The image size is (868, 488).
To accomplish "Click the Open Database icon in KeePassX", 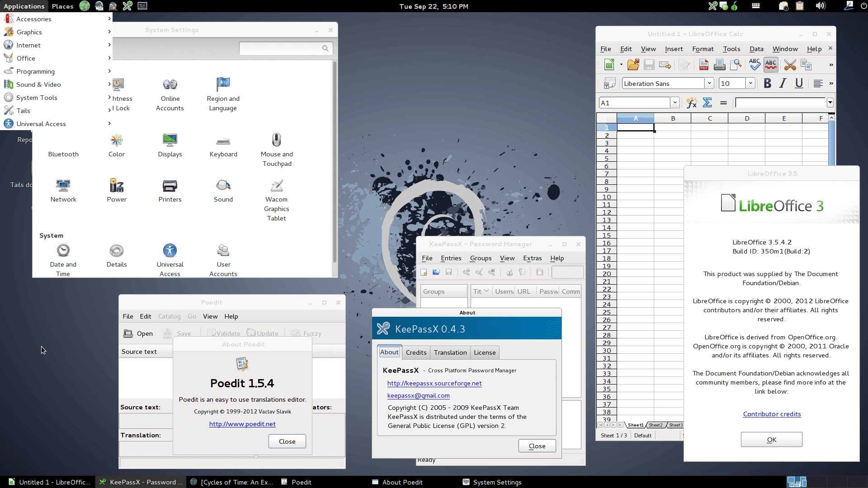I will (436, 272).
